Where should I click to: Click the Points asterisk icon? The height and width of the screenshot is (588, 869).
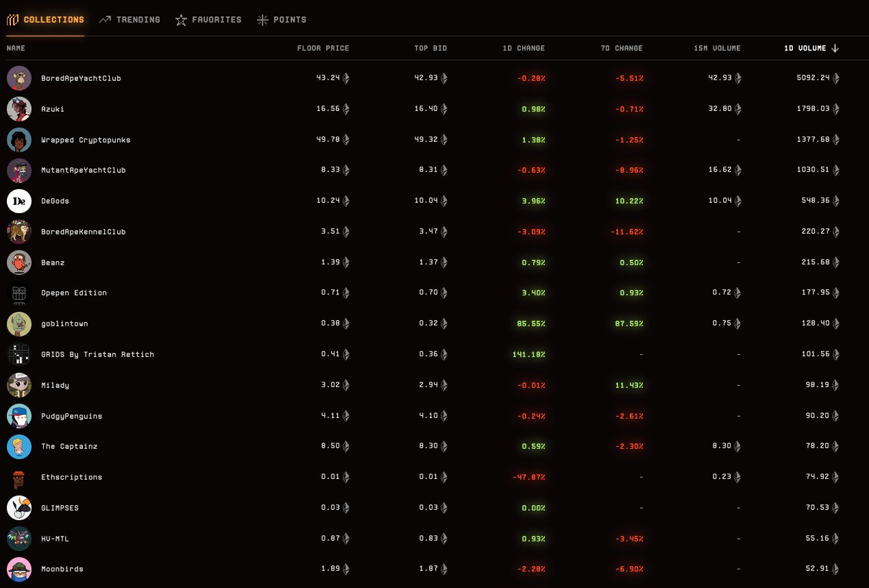tap(262, 20)
